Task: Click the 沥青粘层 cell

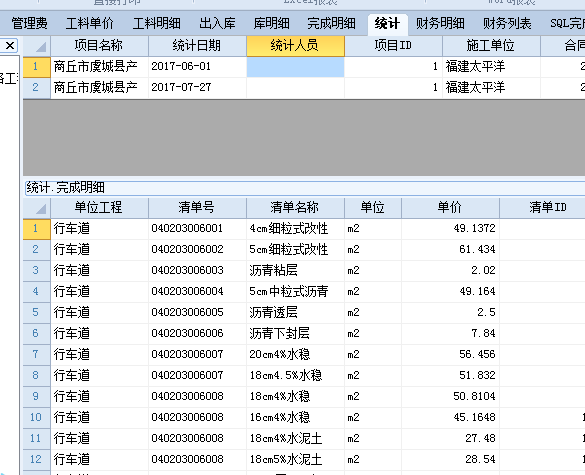Action: click(x=295, y=271)
